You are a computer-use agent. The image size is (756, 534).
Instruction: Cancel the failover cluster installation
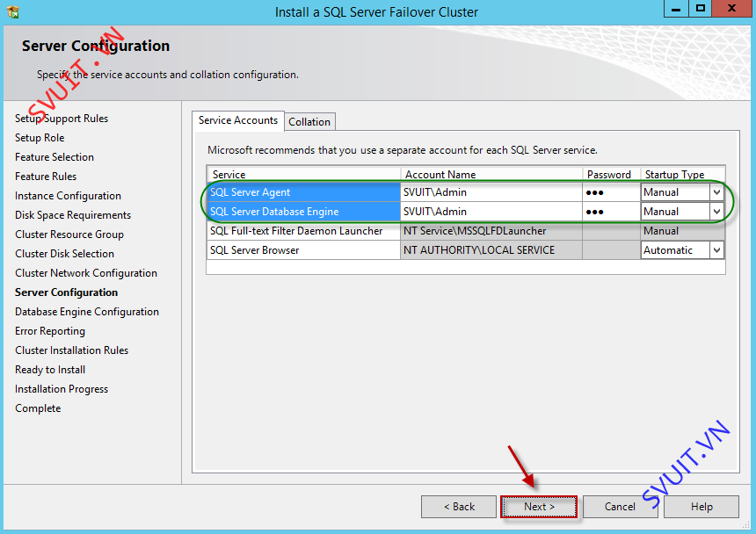620,507
